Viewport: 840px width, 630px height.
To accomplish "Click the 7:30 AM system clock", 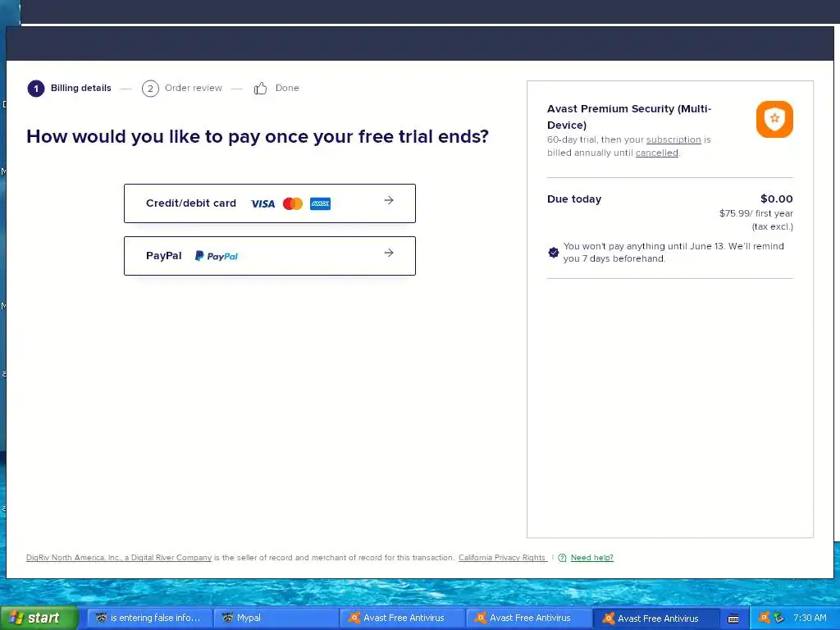I will 810,618.
